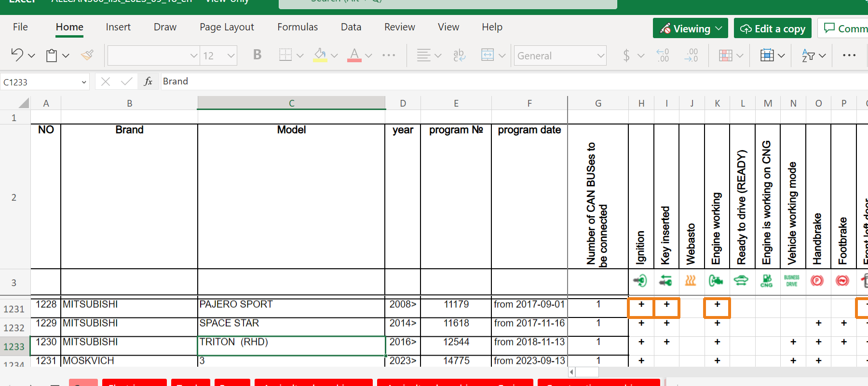868x386 pixels.
Task: Click the formula bar cancel X
Action: pos(106,82)
